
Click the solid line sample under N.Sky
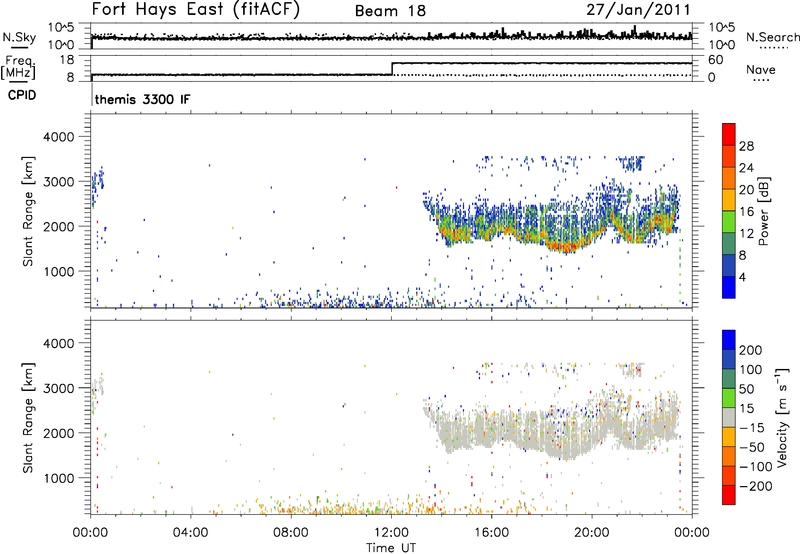(18, 47)
